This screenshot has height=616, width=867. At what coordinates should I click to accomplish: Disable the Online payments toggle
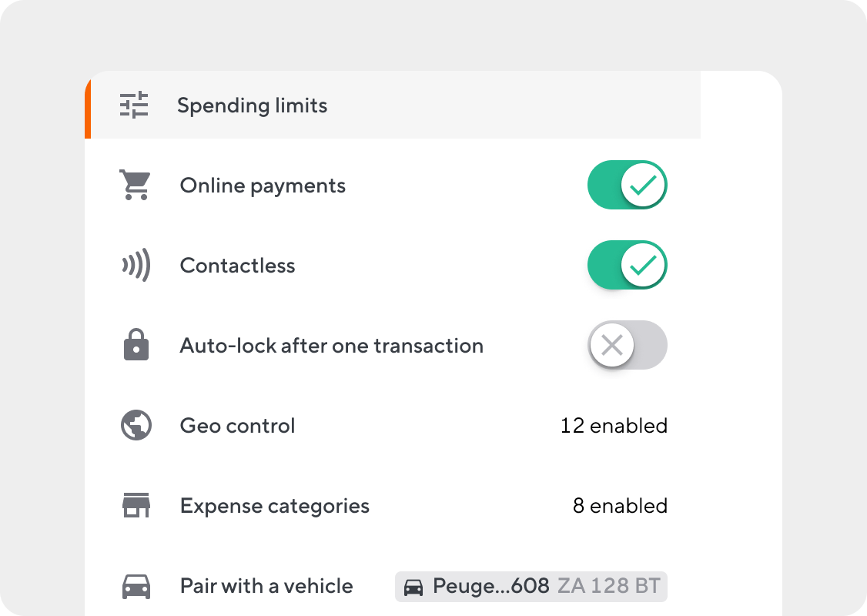coord(628,185)
